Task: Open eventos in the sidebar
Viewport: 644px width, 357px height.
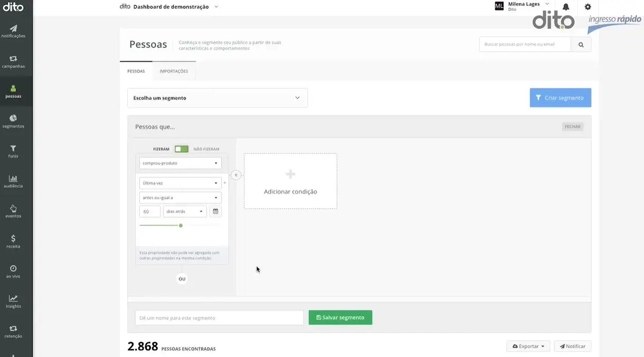Action: pos(13,212)
